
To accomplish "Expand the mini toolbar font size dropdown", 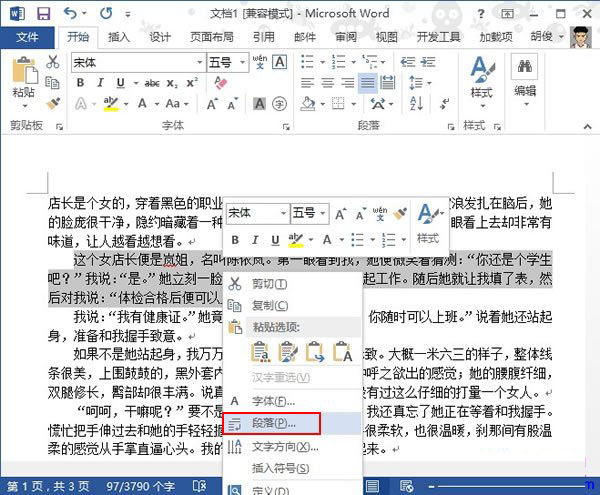I will click(x=321, y=213).
